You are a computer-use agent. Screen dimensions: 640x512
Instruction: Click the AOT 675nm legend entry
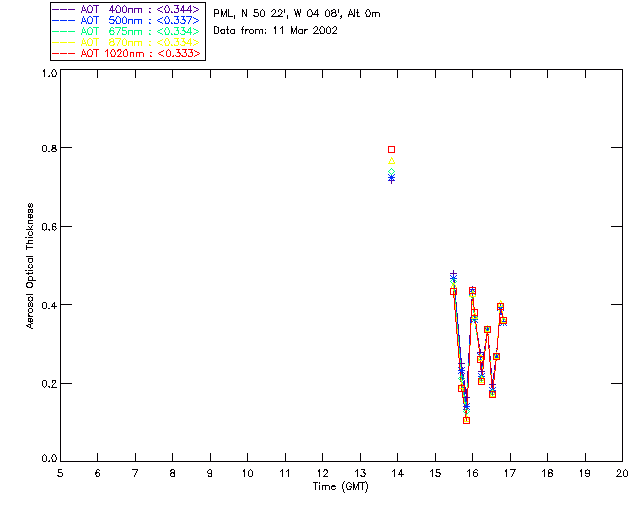tap(126, 31)
